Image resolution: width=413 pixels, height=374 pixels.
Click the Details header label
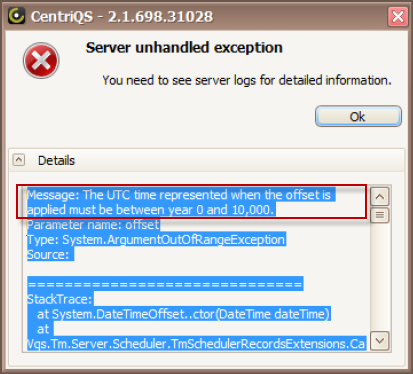coord(56,160)
